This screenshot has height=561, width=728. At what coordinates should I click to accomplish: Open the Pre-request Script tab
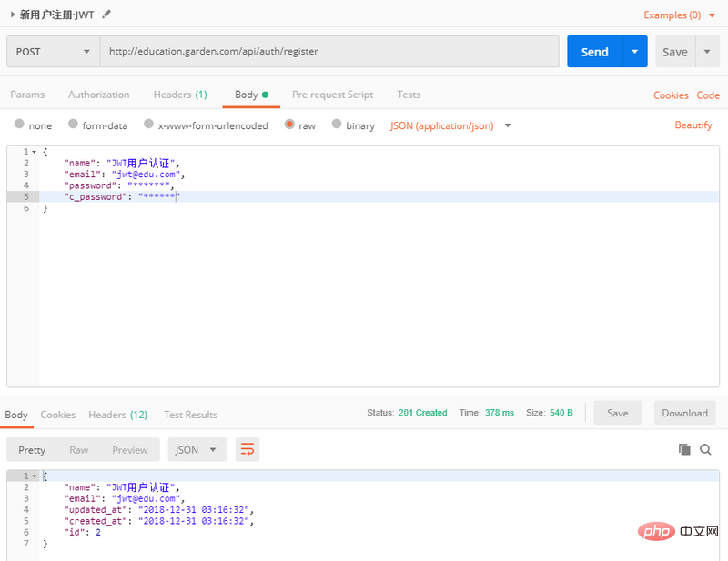coord(332,95)
